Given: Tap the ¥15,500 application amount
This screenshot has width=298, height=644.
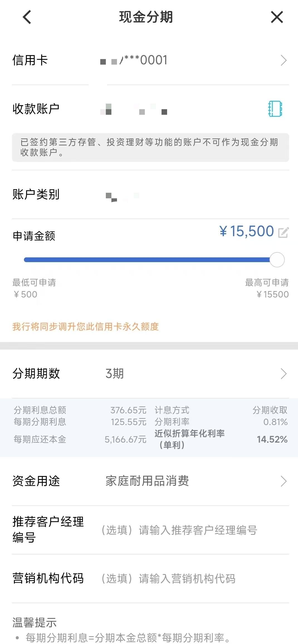Looking at the screenshot, I should [x=246, y=231].
